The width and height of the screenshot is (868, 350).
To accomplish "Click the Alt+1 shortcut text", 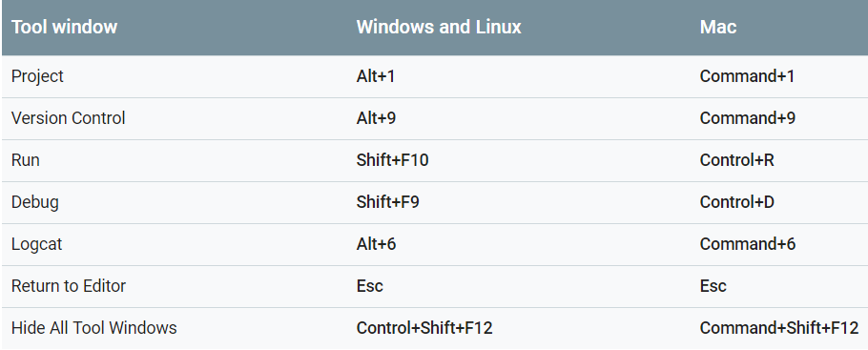I will click(x=376, y=76).
